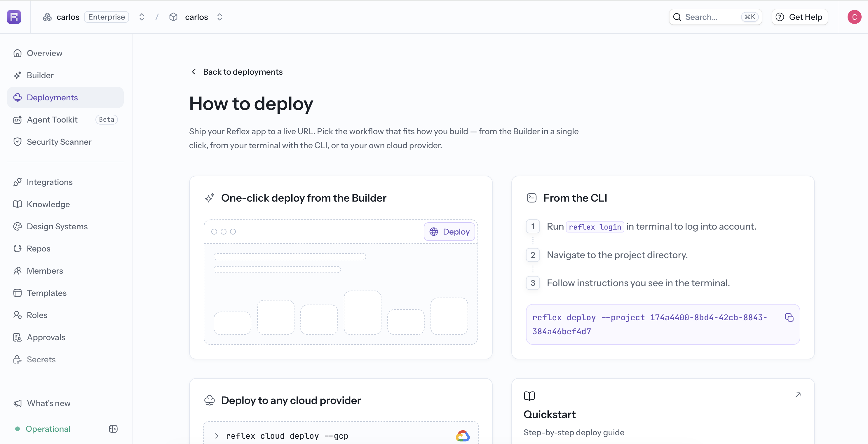Click "Navigate to the project directory." step text
This screenshot has height=444, width=868.
[617, 255]
